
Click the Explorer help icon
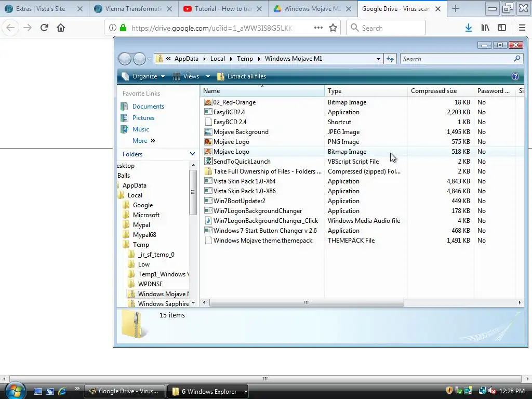[x=515, y=76]
